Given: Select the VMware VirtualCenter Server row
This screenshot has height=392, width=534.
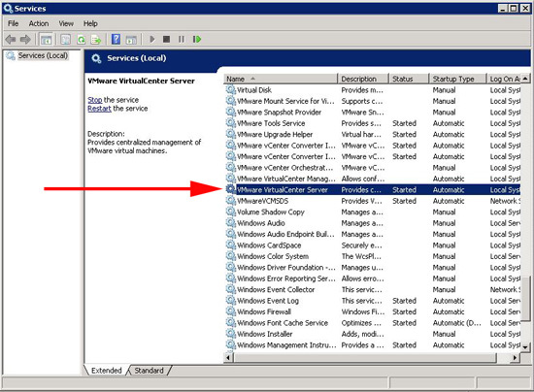Looking at the screenshot, I should tap(373, 189).
